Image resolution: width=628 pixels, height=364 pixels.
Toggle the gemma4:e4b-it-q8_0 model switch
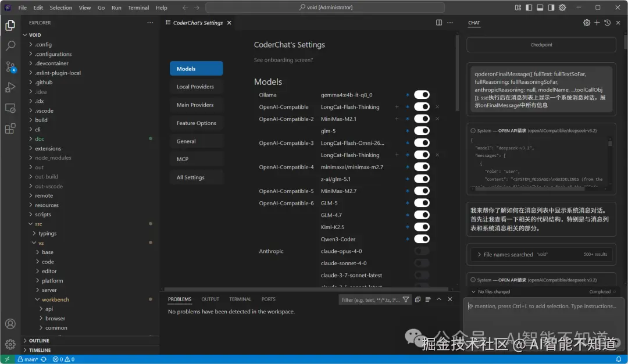[x=422, y=95]
